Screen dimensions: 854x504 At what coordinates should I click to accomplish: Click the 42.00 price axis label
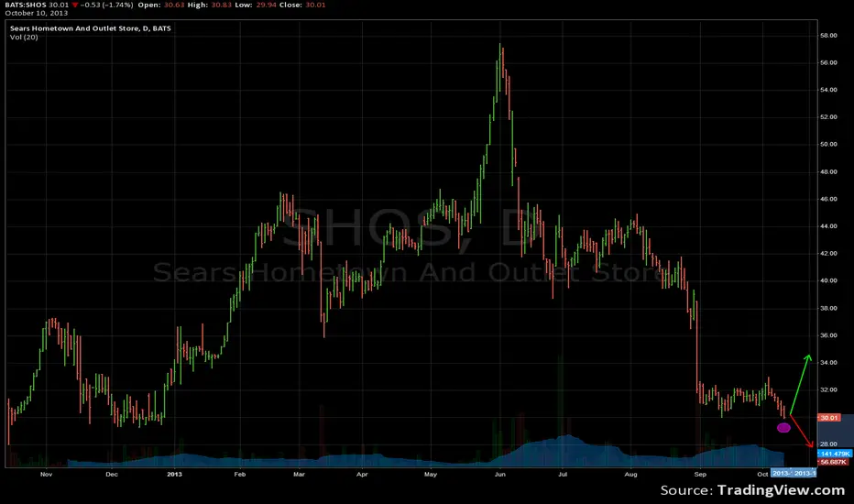pyautogui.click(x=828, y=253)
